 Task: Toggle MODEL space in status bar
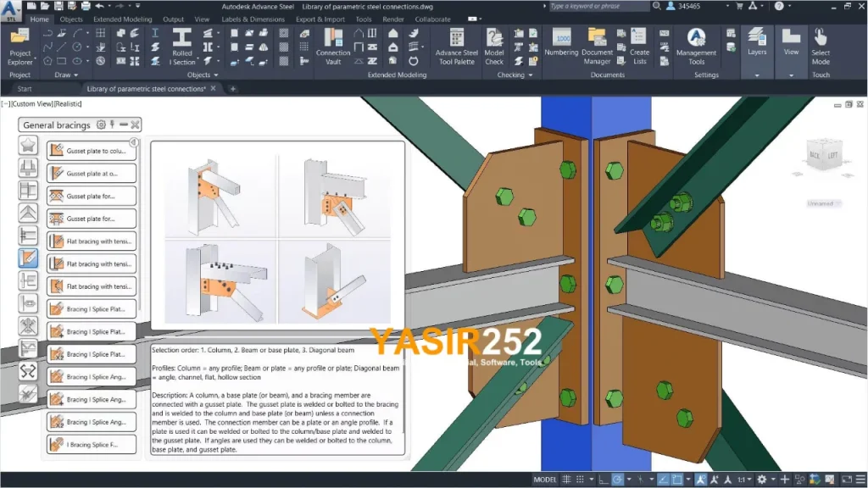pos(545,480)
